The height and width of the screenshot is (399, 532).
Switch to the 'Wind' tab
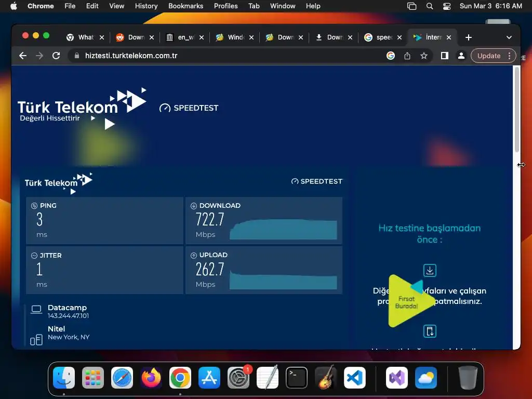coord(234,37)
